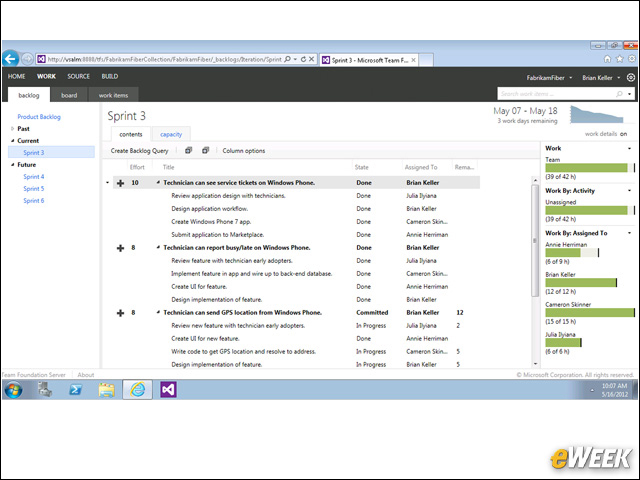Refresh the page from the address bar

pyautogui.click(x=303, y=59)
